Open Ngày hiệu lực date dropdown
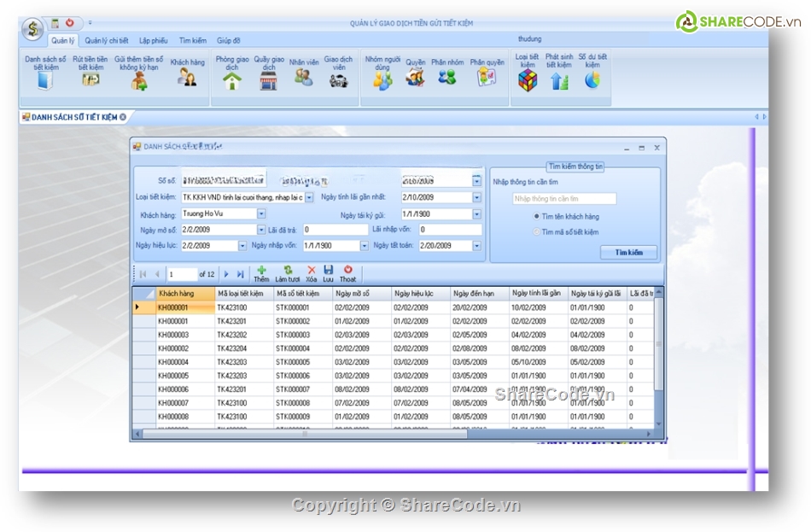The width and height of the screenshot is (811, 532). pyautogui.click(x=242, y=245)
